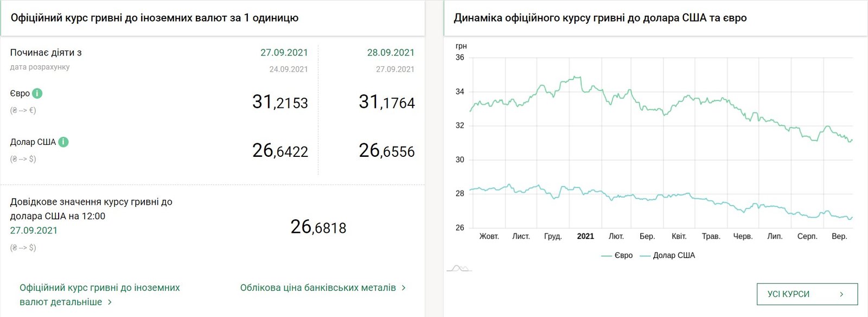The width and height of the screenshot is (868, 317).
Task: Click the info icon next to Долар США
Action: (x=63, y=142)
